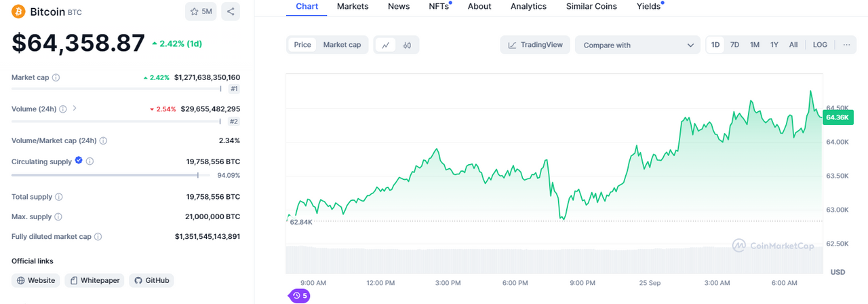
Task: Click the 2.34% volume/market cap value
Action: 229,140
